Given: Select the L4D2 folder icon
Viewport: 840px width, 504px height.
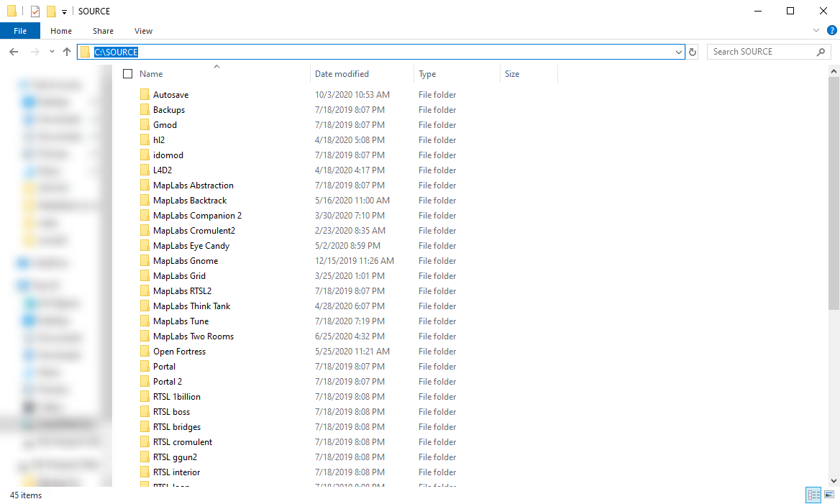Looking at the screenshot, I should 145,170.
